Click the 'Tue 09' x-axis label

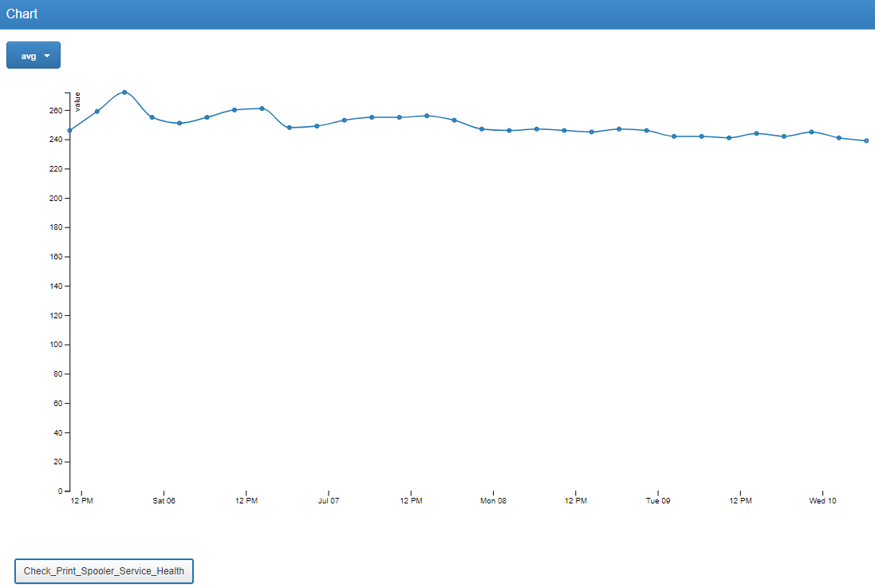[658, 501]
